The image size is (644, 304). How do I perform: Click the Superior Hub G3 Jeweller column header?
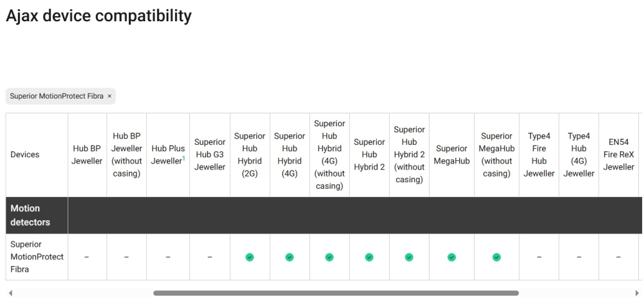point(210,155)
